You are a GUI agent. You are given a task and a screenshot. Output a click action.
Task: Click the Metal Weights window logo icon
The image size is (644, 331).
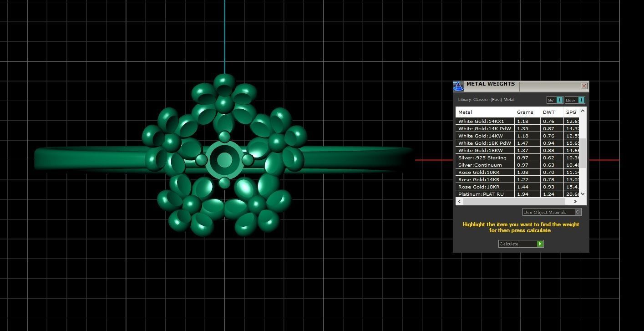point(458,86)
